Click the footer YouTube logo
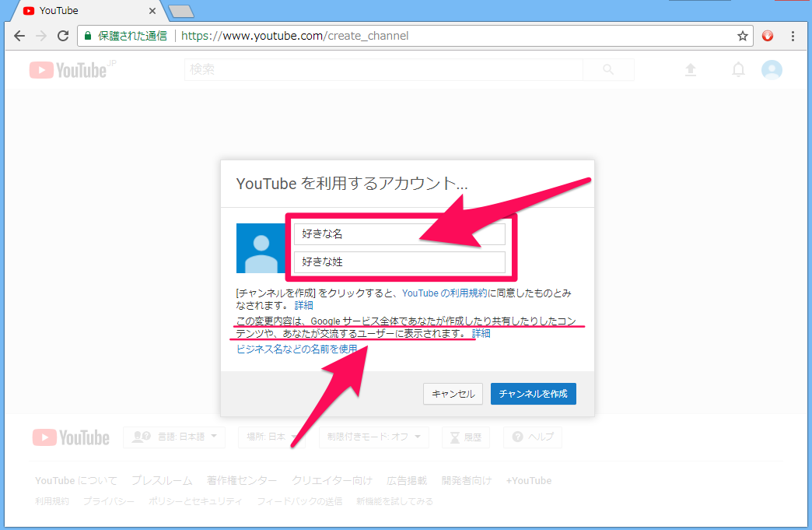This screenshot has width=812, height=530. click(71, 438)
